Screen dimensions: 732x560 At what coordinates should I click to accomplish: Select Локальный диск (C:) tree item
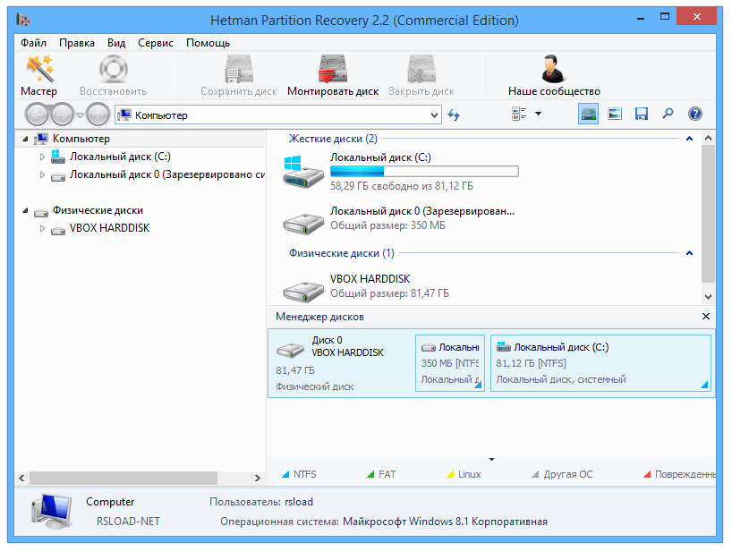121,157
